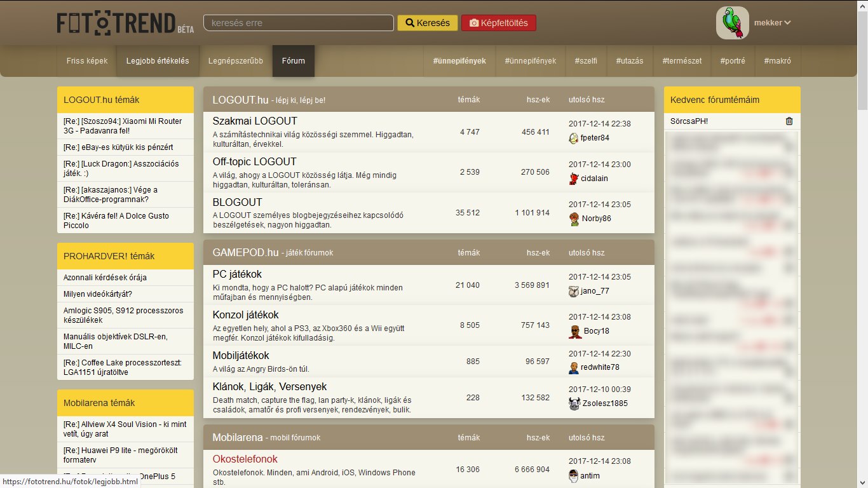The height and width of the screenshot is (488, 868).
Task: Click cidalain's avatar icon
Action: [x=574, y=179]
